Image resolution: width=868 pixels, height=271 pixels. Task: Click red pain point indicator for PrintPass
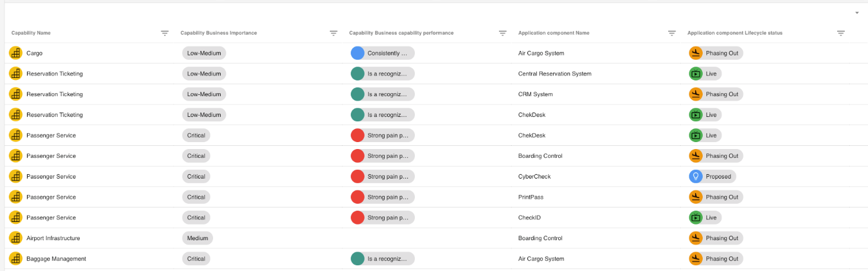[358, 197]
